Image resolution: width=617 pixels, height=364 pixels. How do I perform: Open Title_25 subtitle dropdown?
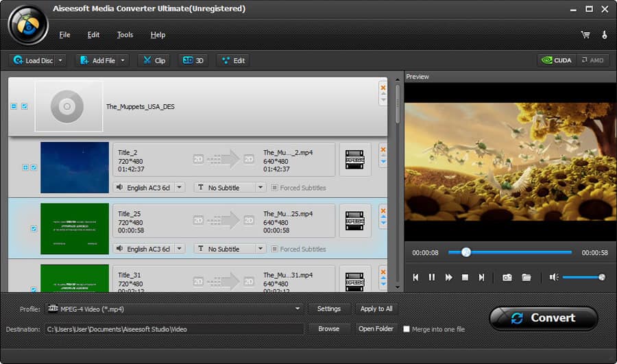point(261,249)
